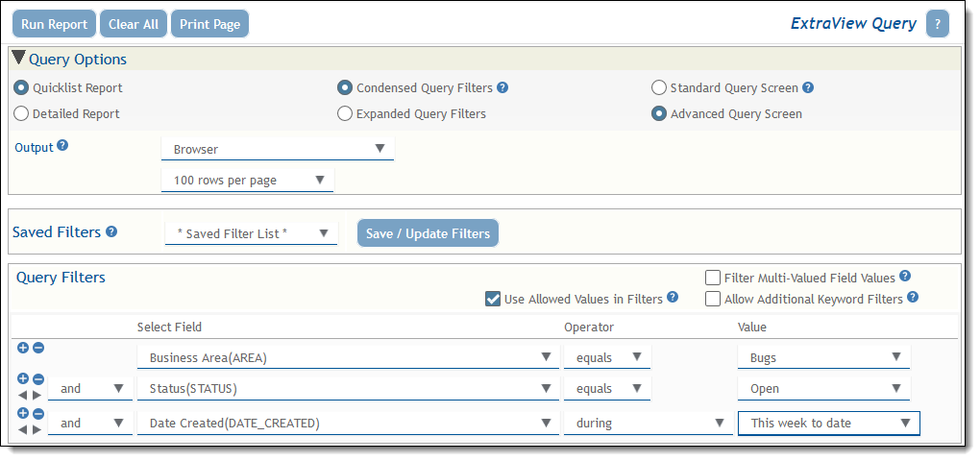Collapse the Query Options section
The width and height of the screenshot is (980, 461).
(18, 59)
